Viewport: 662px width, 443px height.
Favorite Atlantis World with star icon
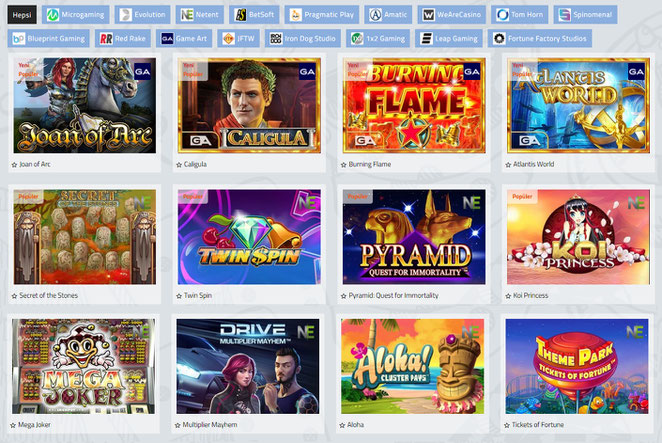(x=508, y=165)
